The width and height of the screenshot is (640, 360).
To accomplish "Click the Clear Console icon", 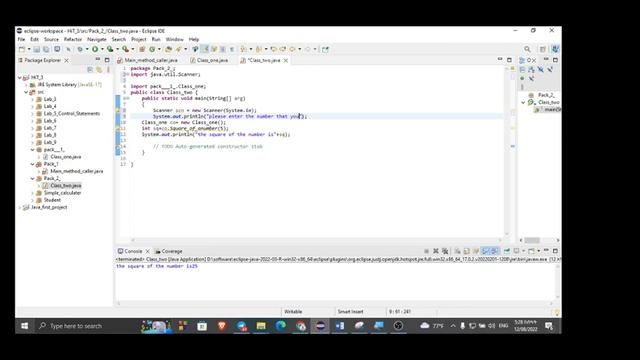I will (458, 251).
